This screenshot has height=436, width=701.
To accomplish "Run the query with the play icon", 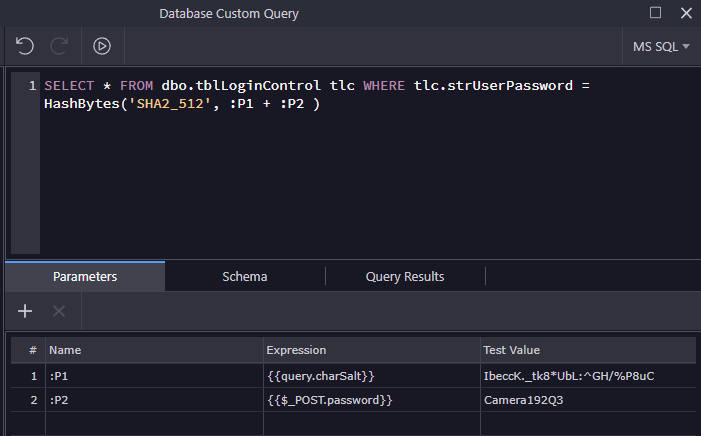I will pyautogui.click(x=102, y=45).
